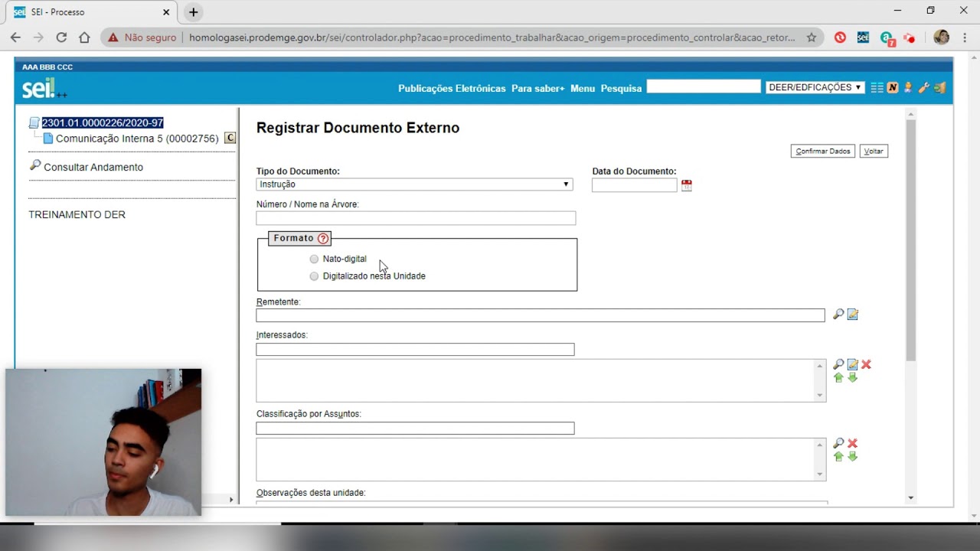The height and width of the screenshot is (551, 980).
Task: Open system settings wrench icon
Action: pos(924,88)
